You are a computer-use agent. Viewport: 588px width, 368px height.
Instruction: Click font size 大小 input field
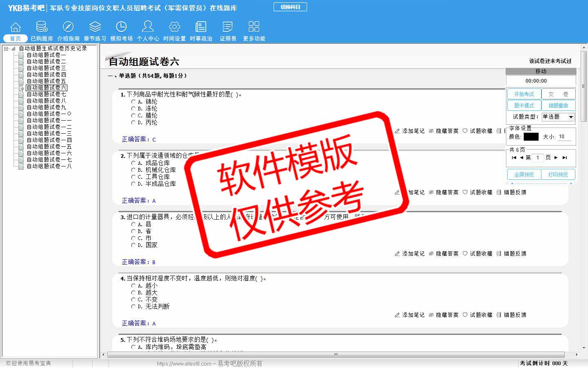point(564,137)
